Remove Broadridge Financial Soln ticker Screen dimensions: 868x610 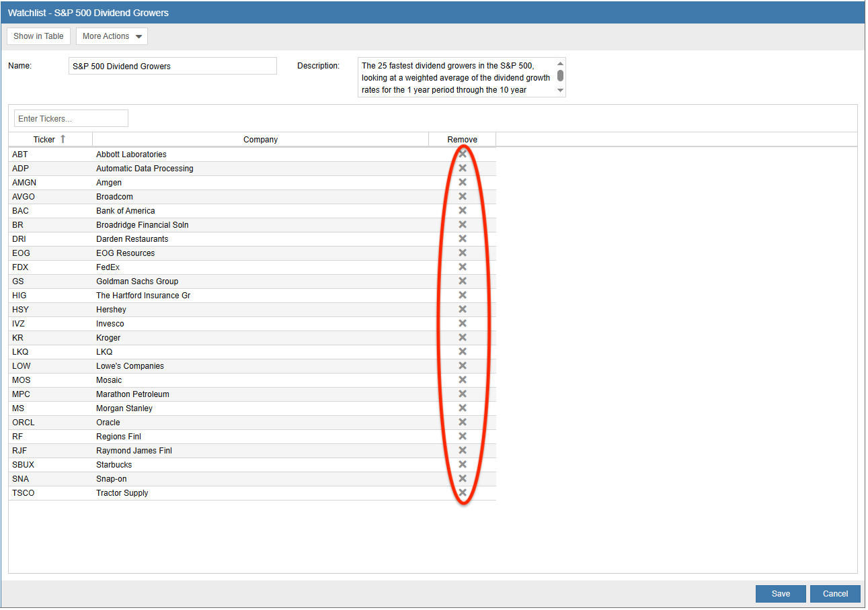coord(463,224)
